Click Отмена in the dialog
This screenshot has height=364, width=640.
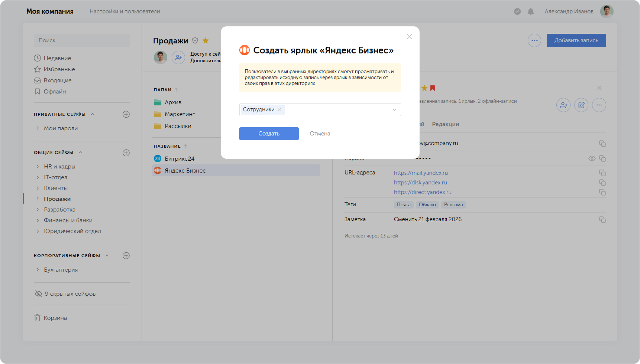pyautogui.click(x=320, y=134)
